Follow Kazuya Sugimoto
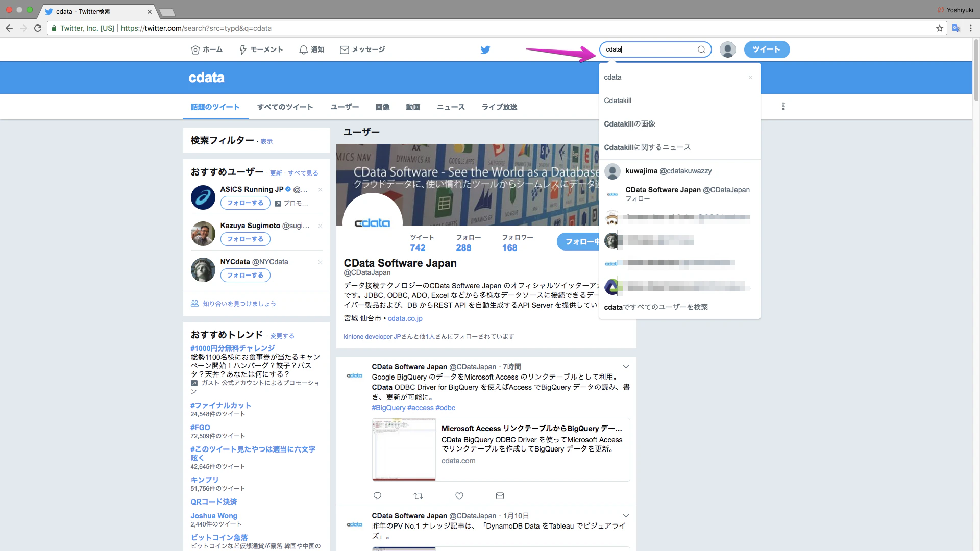The height and width of the screenshot is (551, 980). 246,239
